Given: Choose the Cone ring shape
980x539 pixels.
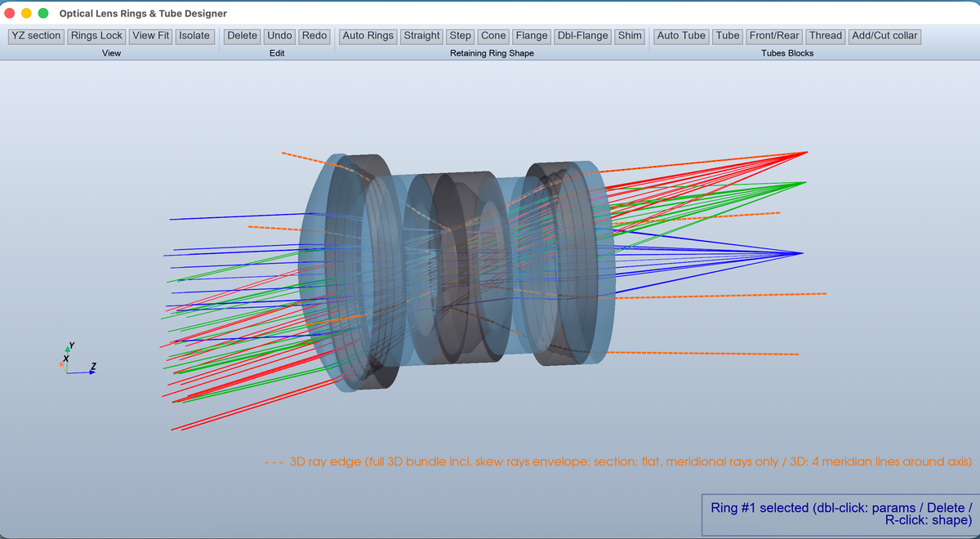Looking at the screenshot, I should 493,36.
